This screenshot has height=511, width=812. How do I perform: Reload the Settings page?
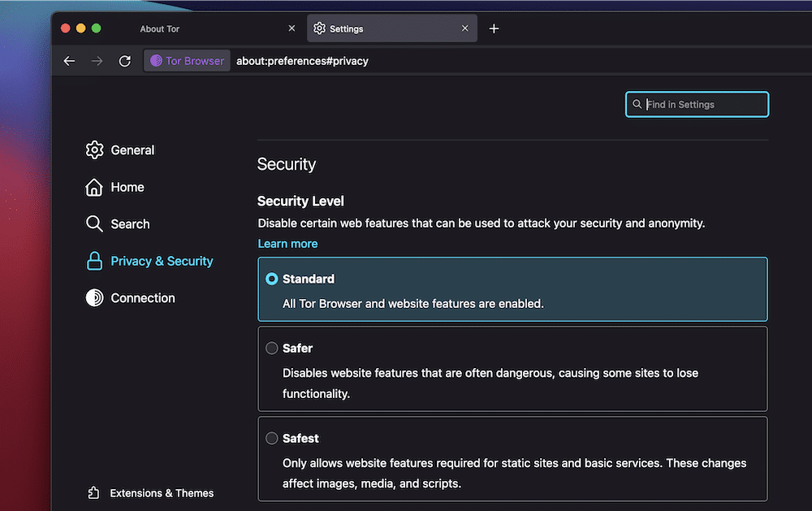(124, 60)
